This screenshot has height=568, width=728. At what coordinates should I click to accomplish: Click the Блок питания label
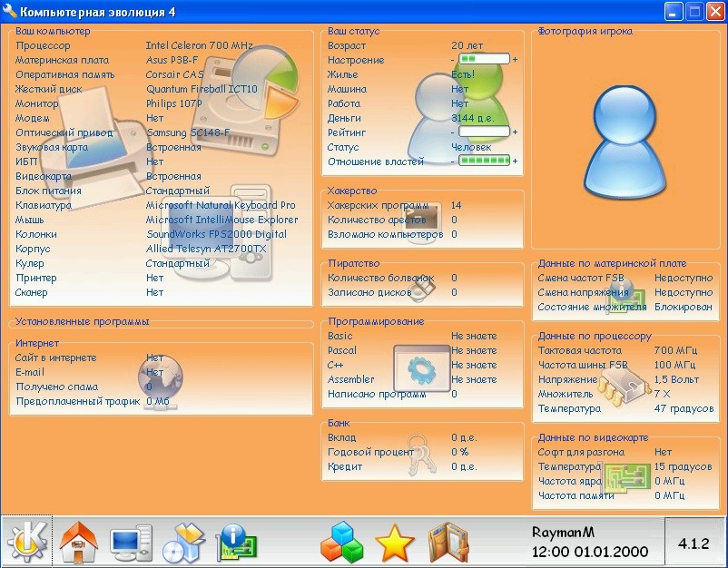(48, 191)
